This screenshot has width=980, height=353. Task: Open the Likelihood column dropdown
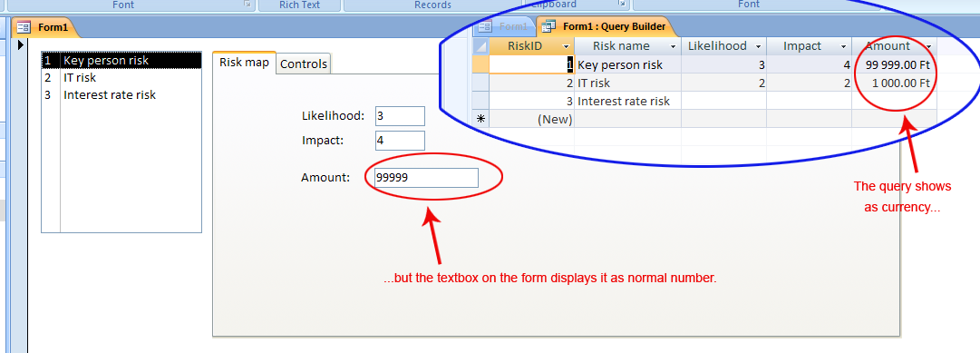(x=758, y=46)
